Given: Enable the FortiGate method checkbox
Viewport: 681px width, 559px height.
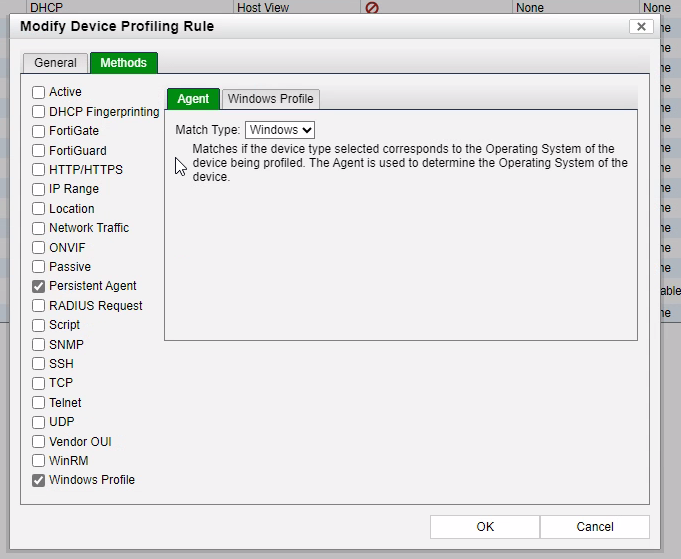Looking at the screenshot, I should 39,131.
